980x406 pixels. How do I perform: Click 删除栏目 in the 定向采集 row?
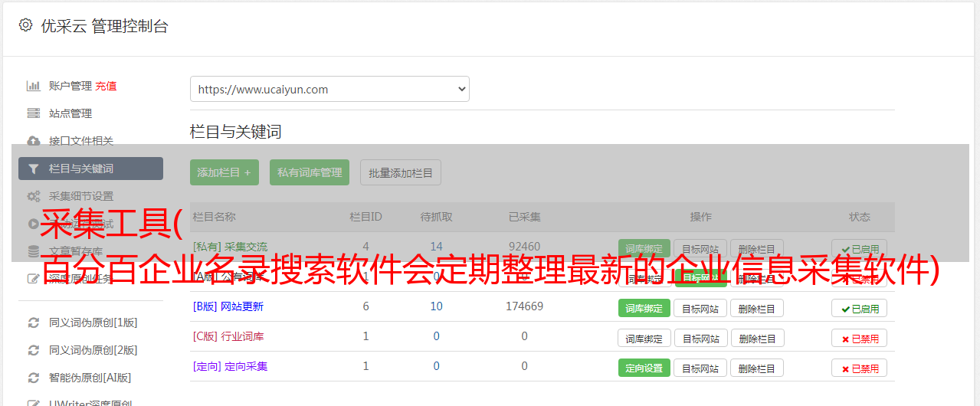click(x=757, y=368)
